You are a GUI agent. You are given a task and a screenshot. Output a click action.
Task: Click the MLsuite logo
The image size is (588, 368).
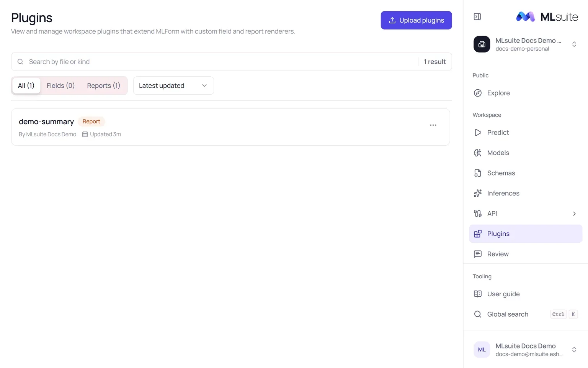(547, 16)
